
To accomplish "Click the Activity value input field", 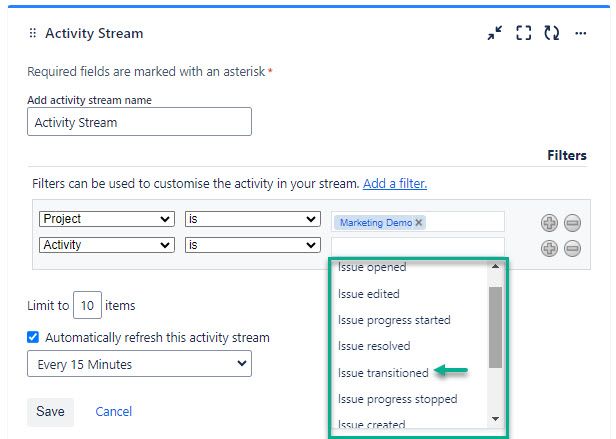I will tap(418, 247).
